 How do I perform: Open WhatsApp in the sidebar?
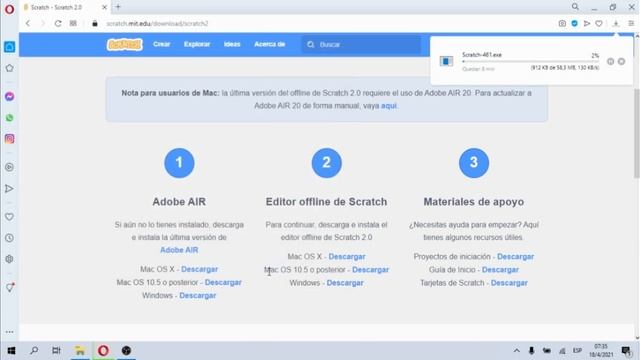(x=9, y=118)
